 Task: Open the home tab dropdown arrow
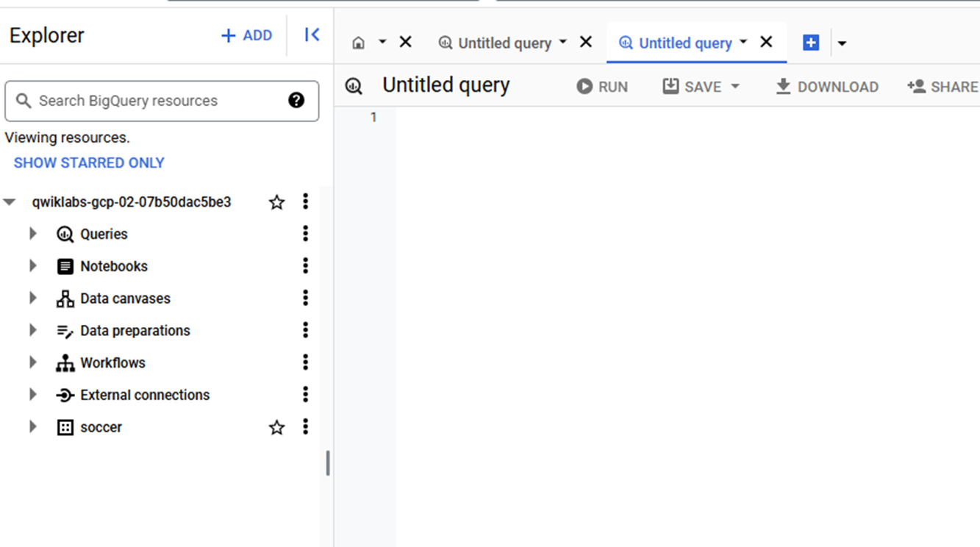382,42
